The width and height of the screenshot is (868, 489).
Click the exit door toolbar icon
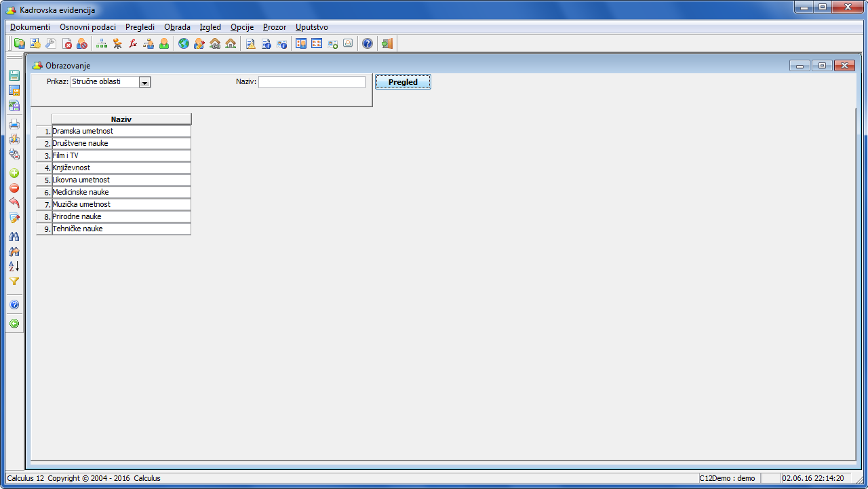(x=387, y=43)
